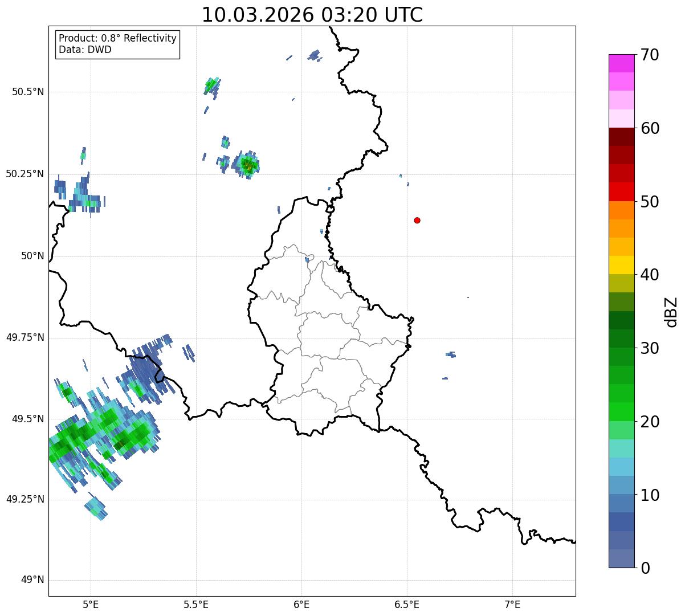Image resolution: width=685 pixels, height=616 pixels.
Task: Click the 49°N latitude label
Action: click(32, 580)
